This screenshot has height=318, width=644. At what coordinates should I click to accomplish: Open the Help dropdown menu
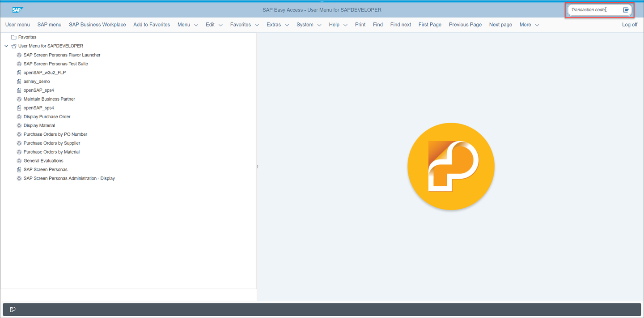(338, 25)
